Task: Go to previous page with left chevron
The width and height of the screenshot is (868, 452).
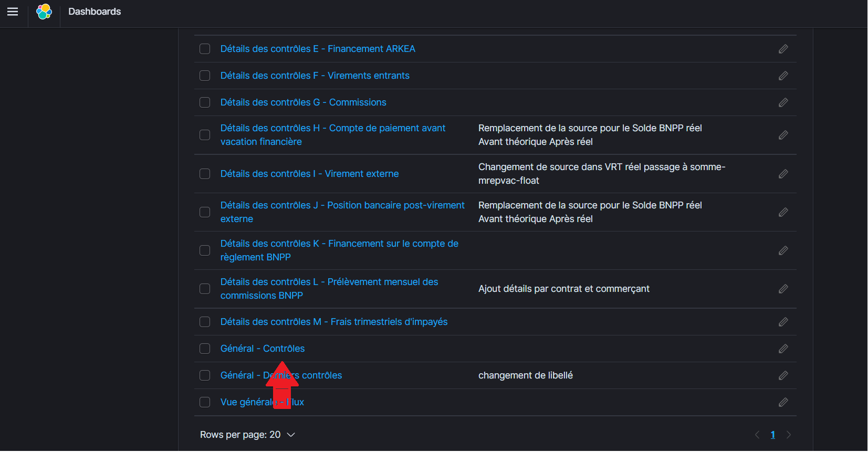Action: pyautogui.click(x=757, y=435)
